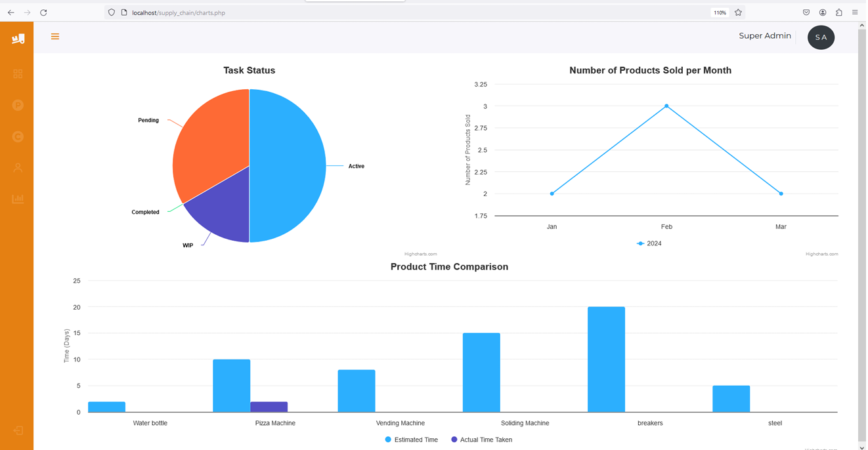Bookmark this page with star icon
The height and width of the screenshot is (450, 868).
pos(738,12)
